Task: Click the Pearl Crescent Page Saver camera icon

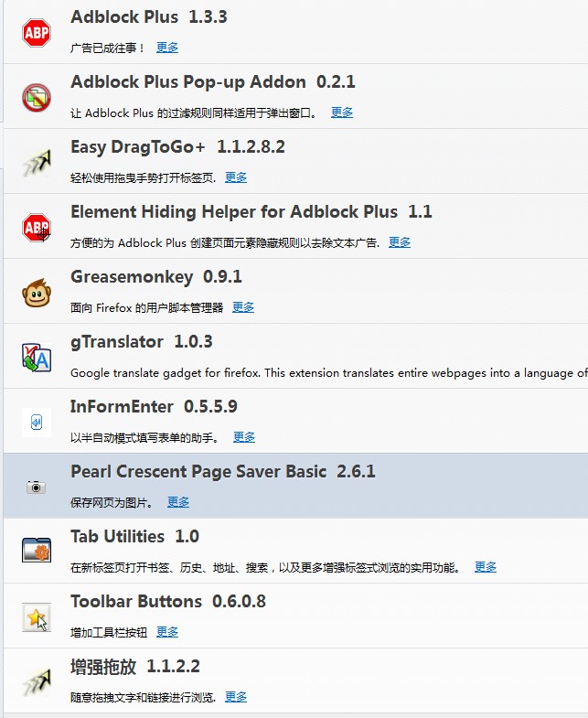Action: coord(37,487)
